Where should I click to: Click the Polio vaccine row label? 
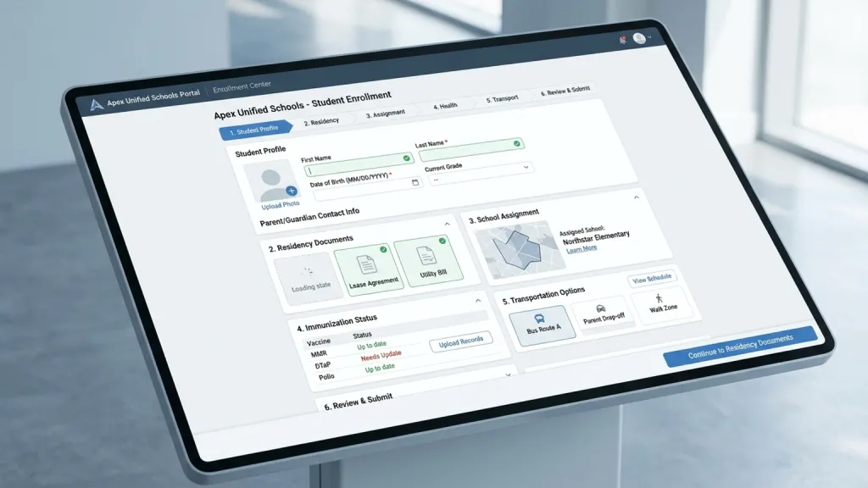[x=326, y=377]
